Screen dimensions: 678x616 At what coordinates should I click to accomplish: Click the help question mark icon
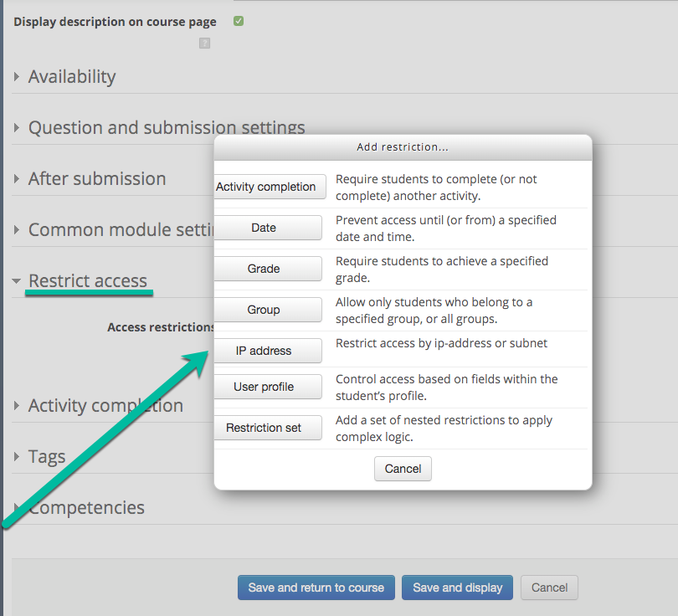click(204, 44)
